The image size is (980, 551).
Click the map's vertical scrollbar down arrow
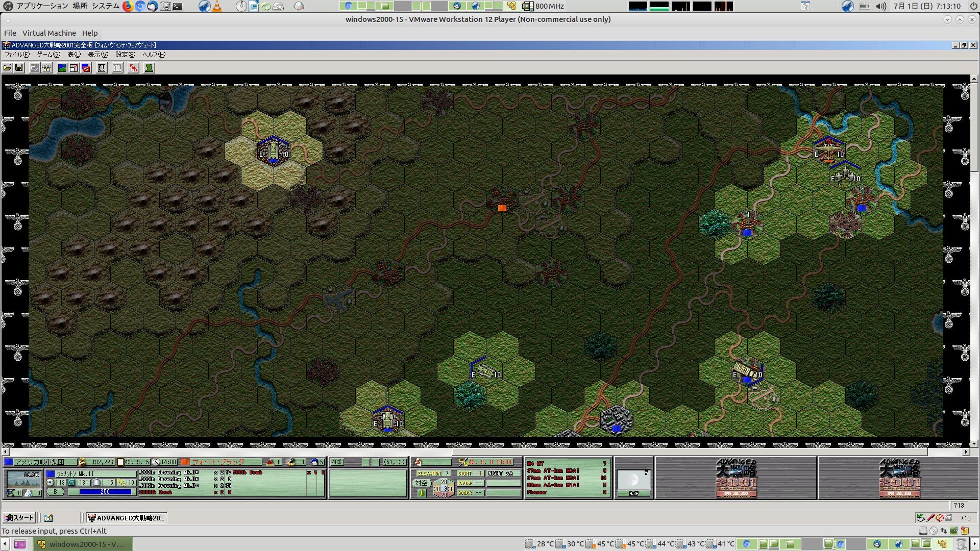tap(974, 444)
